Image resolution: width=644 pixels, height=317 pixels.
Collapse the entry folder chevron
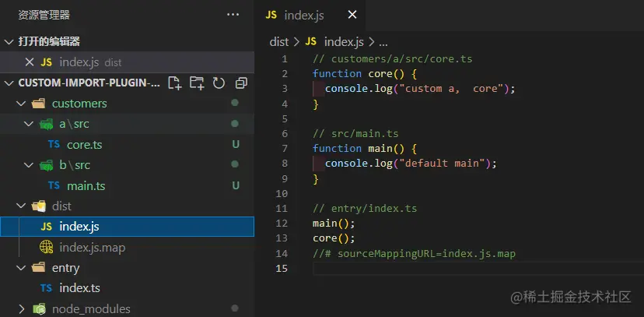[x=21, y=268]
